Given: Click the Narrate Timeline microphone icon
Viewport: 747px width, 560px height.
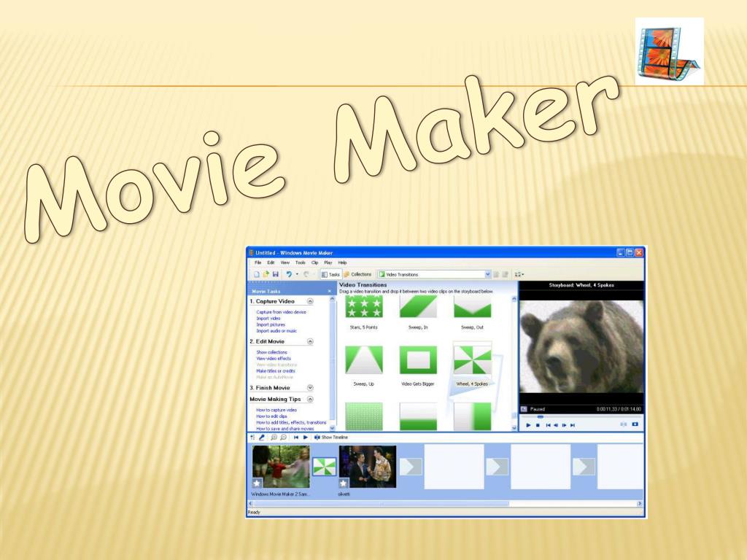Looking at the screenshot, I should (262, 437).
